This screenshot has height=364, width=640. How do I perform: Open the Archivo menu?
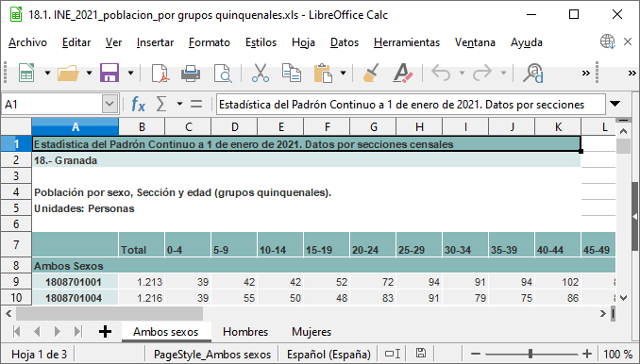coord(27,42)
